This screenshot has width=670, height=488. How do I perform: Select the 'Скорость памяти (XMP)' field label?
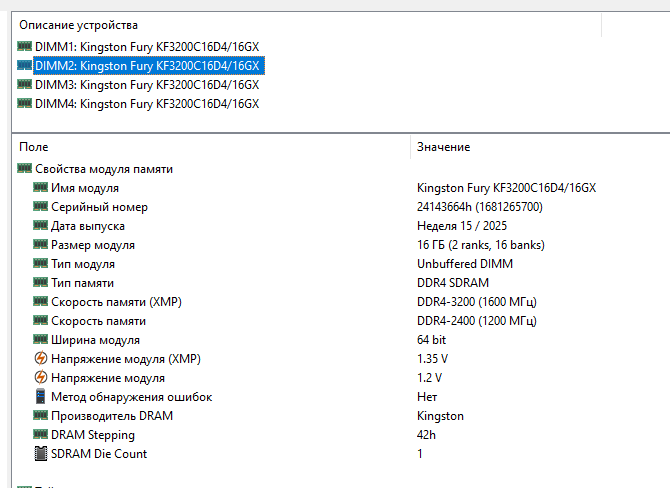pos(117,302)
